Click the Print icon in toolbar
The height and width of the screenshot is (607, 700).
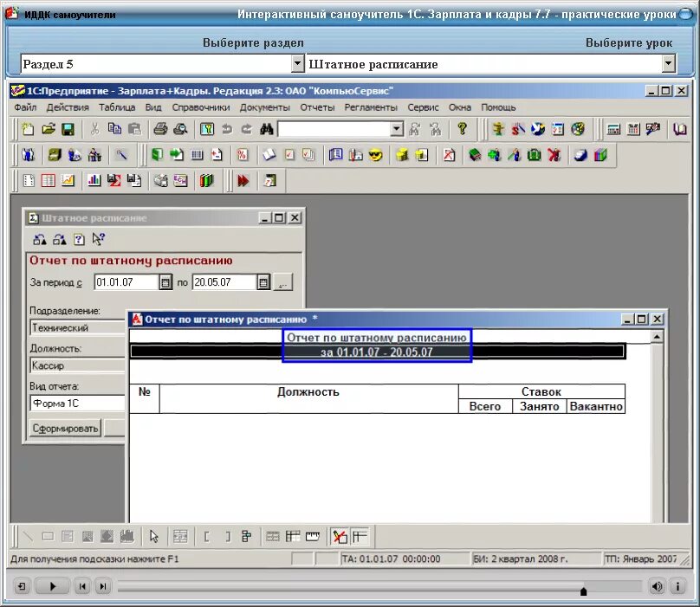(161, 129)
